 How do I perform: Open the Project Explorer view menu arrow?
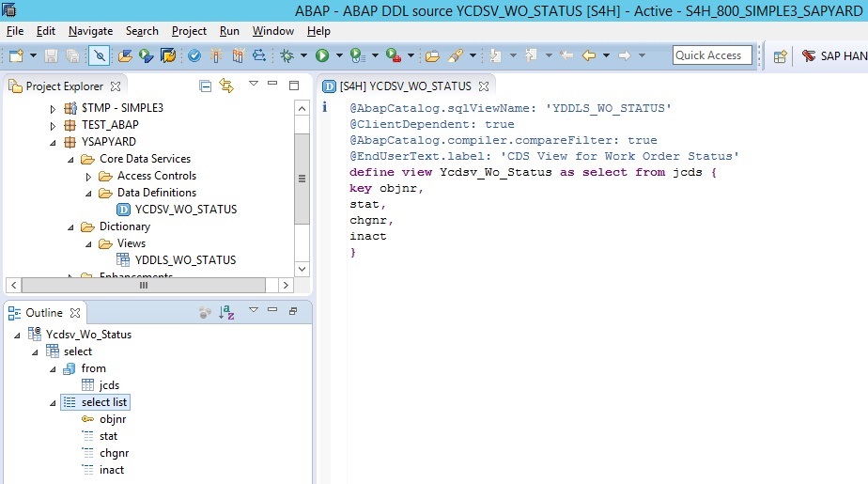coord(254,84)
